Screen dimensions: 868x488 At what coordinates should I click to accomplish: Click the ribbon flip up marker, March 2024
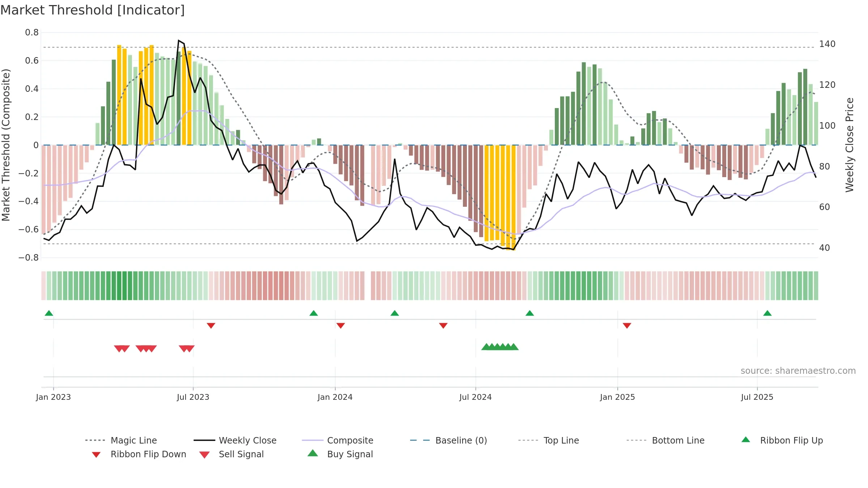[395, 313]
